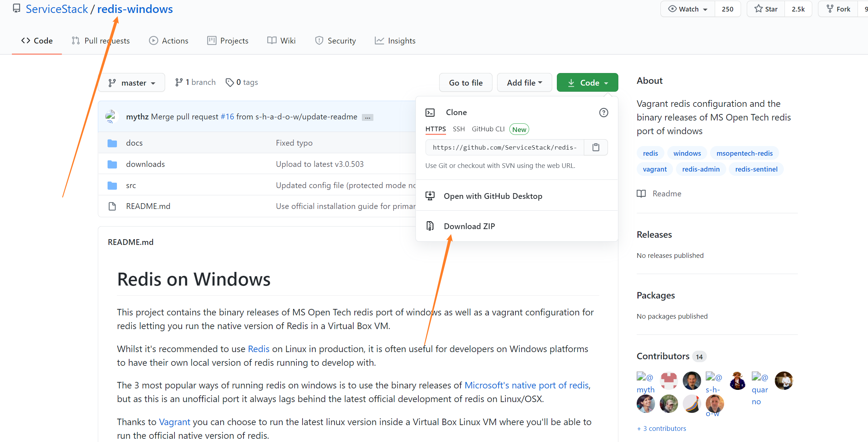The image size is (868, 442).
Task: Click the repository book icon beside ServiceStack
Action: pyautogui.click(x=16, y=9)
